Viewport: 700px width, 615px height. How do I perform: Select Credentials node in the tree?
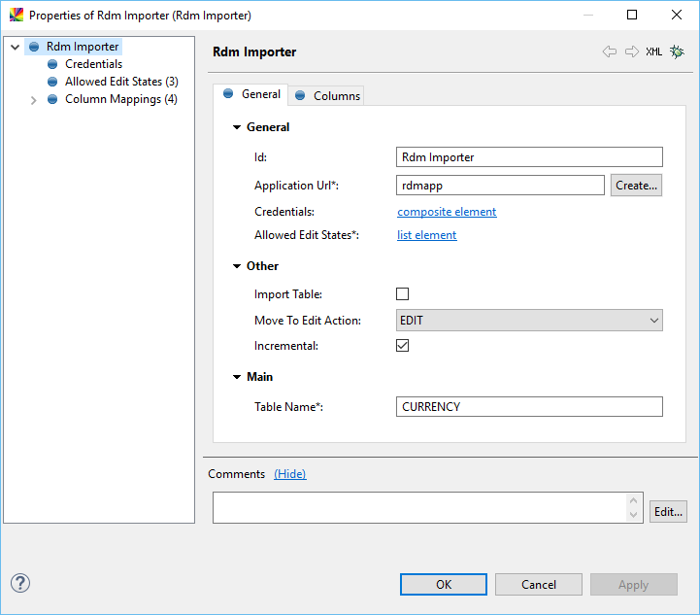pos(93,64)
